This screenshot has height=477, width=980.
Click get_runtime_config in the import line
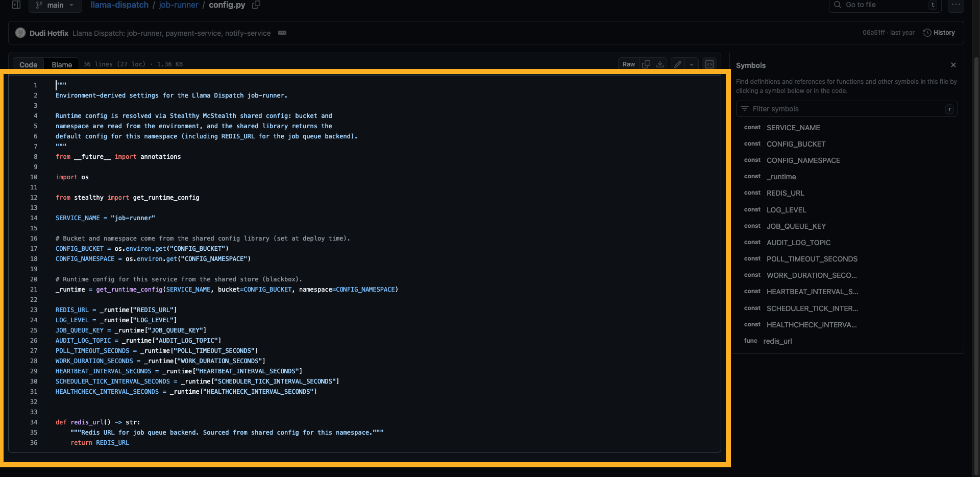[166, 198]
